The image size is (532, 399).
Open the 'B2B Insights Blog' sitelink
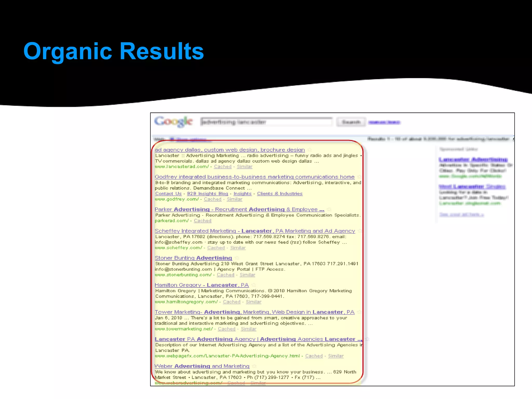(x=208, y=194)
